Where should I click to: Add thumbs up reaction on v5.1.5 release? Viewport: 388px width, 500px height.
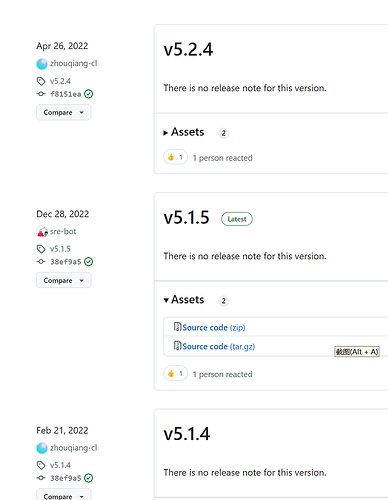tap(175, 373)
